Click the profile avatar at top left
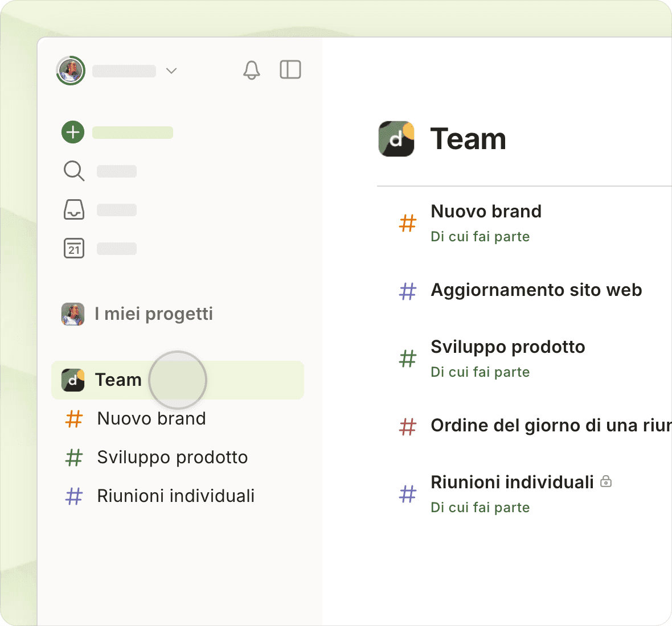 point(71,71)
